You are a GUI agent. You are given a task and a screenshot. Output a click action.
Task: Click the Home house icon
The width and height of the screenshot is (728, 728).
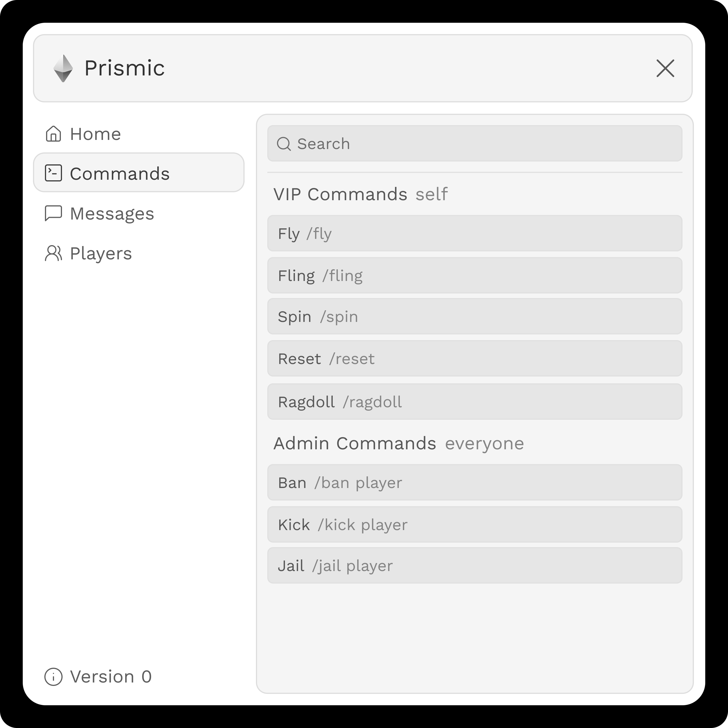click(x=53, y=134)
